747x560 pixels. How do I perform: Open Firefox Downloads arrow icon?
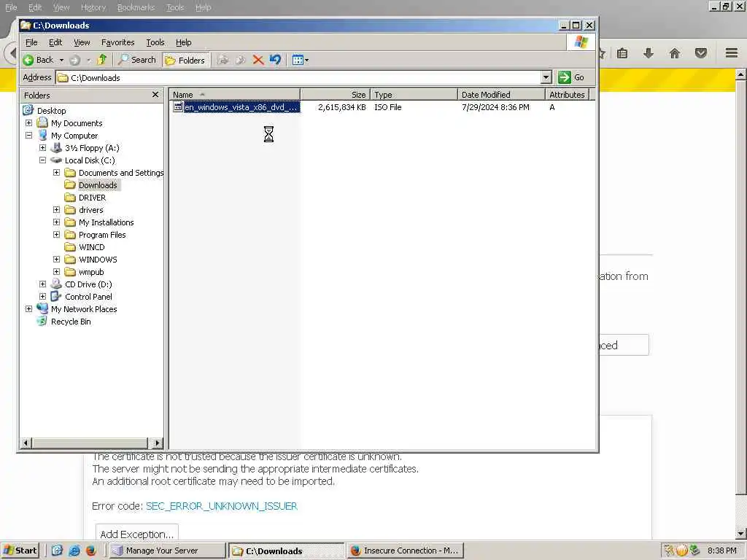(x=649, y=52)
